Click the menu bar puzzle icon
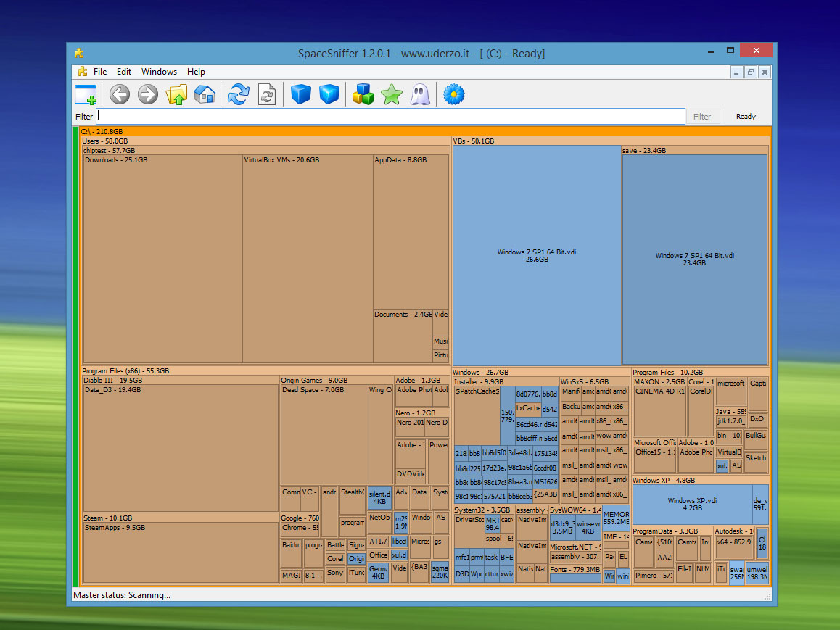Viewport: 840px width, 630px height. point(83,72)
